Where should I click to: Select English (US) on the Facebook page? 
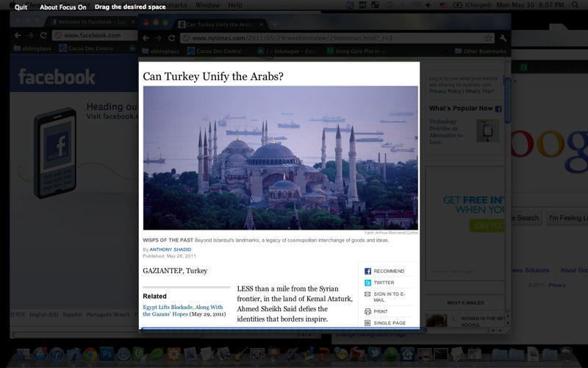[44, 315]
